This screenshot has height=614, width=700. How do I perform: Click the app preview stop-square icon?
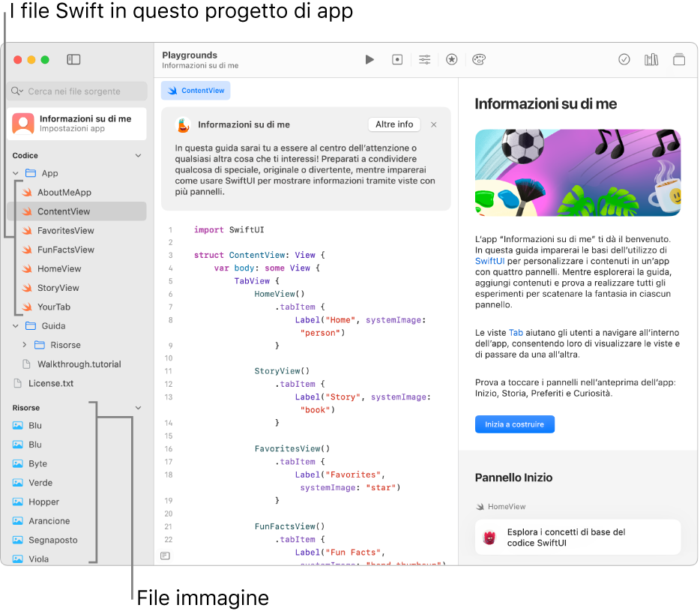pyautogui.click(x=397, y=59)
